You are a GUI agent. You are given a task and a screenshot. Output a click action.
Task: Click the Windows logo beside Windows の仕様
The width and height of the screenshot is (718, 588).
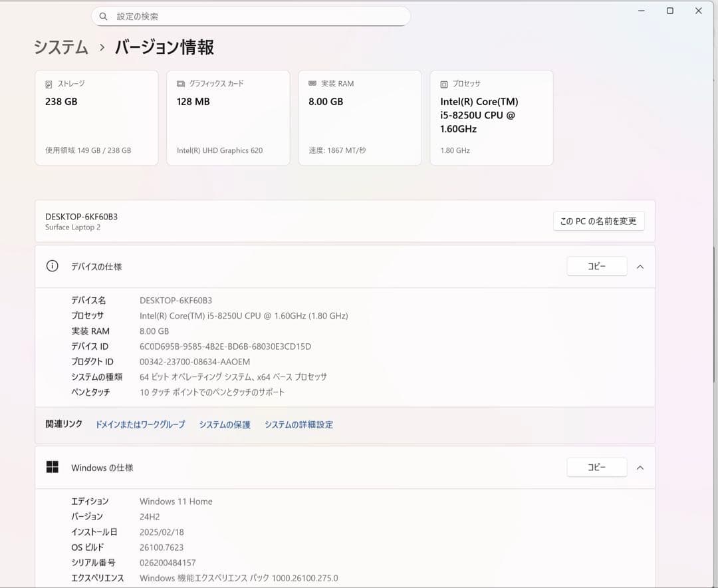point(53,467)
